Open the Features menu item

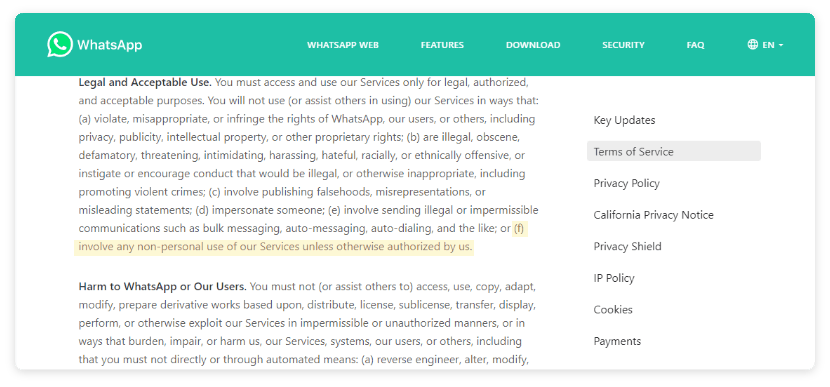442,45
